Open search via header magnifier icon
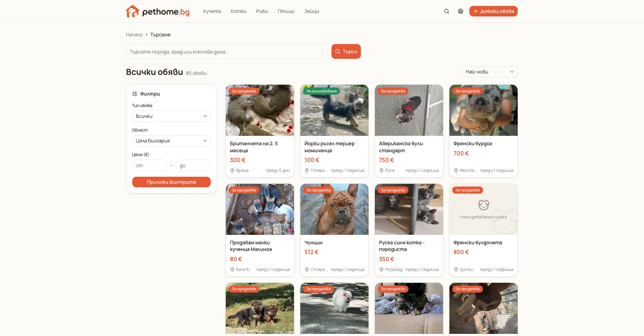 pos(447,11)
